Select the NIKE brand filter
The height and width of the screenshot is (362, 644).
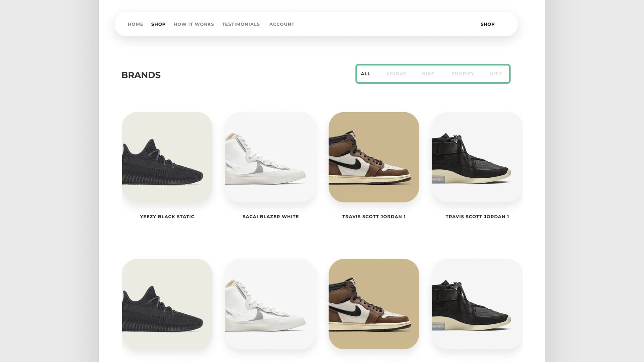coord(428,74)
